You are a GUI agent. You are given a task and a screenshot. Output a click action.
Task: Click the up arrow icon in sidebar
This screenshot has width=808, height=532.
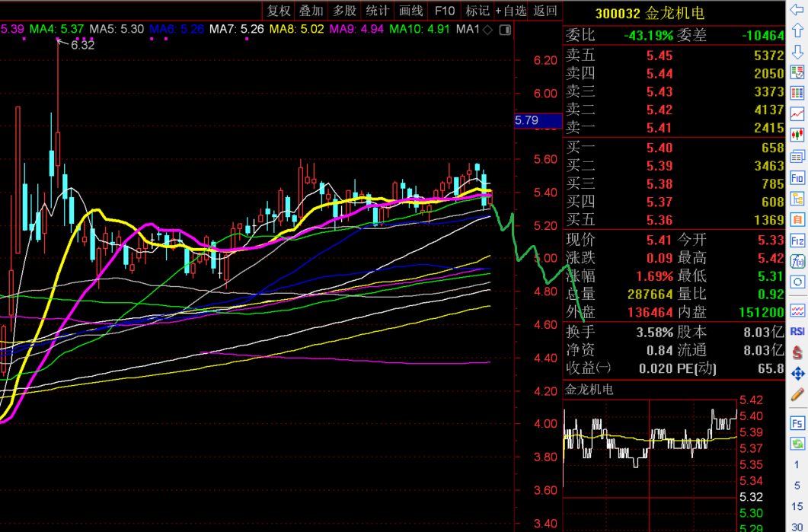[x=797, y=30]
